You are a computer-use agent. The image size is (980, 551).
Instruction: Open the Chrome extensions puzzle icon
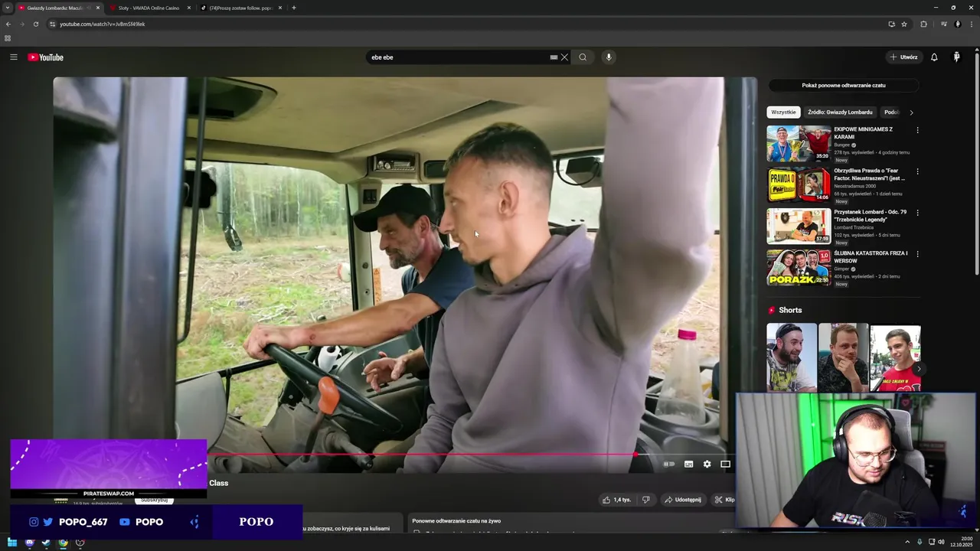[923, 24]
